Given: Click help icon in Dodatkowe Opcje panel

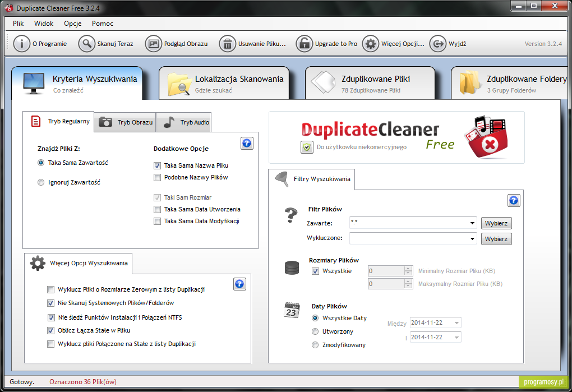Looking at the screenshot, I should [247, 144].
